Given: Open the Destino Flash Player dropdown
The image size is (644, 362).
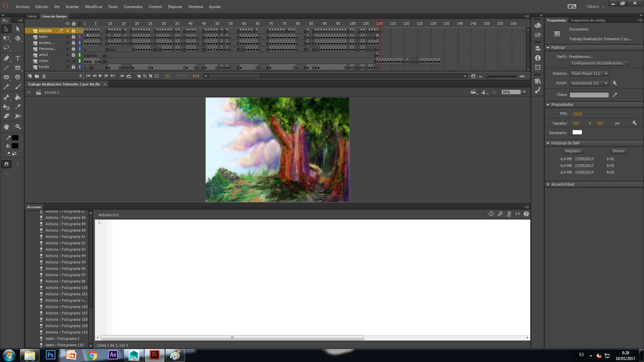Looking at the screenshot, I should 606,73.
